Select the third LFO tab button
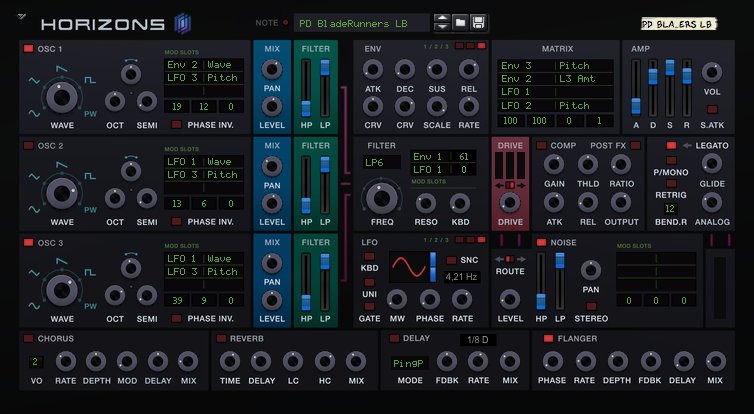Screen dimensions: 754x414 coord(481,239)
